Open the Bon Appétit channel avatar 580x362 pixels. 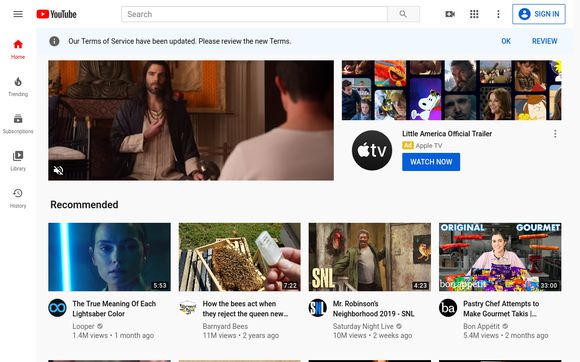448,308
